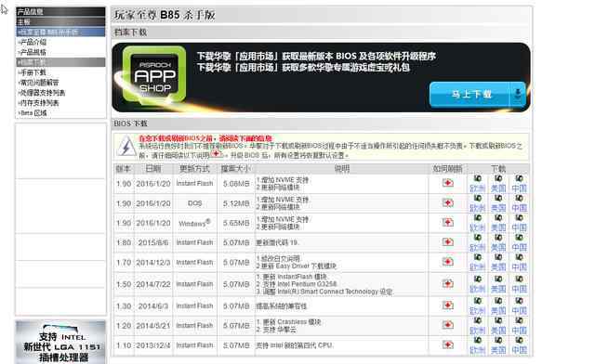
Task: Open Beta 区域 in the sidebar
Action: (x=33, y=113)
